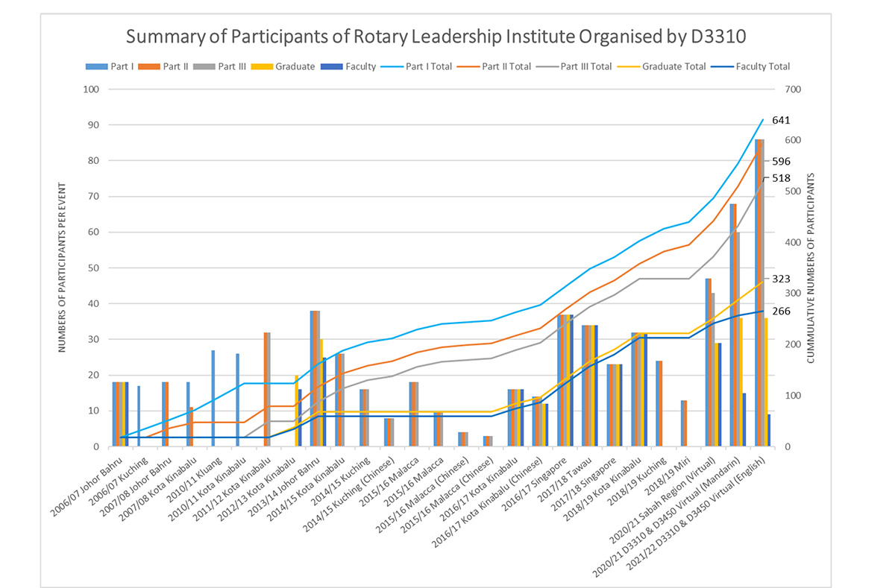The height and width of the screenshot is (588, 895).
Task: Select the 'Faculty Total' legend entry
Action: [x=751, y=66]
